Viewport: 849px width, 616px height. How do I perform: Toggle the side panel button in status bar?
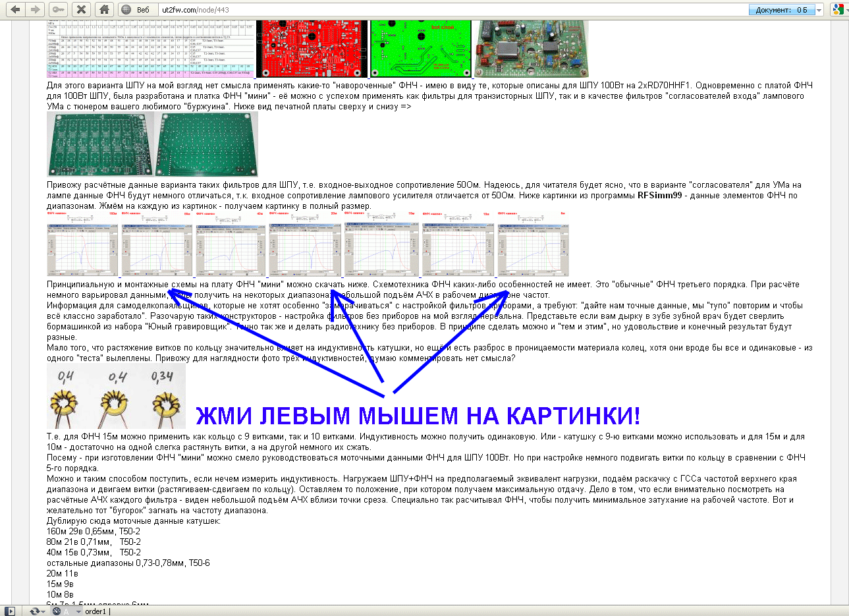point(9,611)
